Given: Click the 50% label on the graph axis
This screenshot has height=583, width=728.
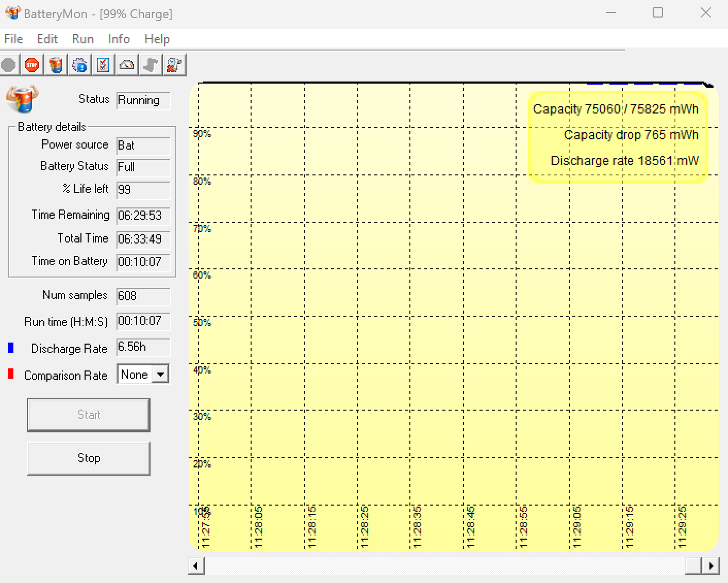Looking at the screenshot, I should tap(202, 323).
